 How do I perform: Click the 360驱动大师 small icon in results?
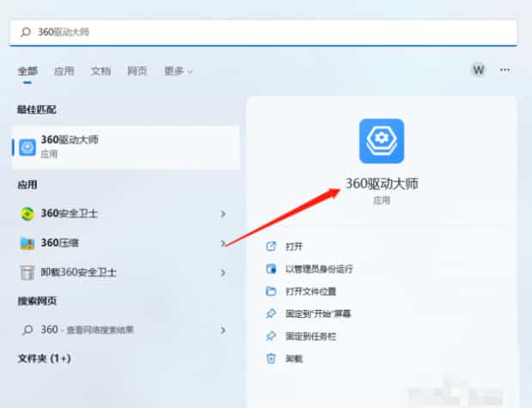point(27,148)
